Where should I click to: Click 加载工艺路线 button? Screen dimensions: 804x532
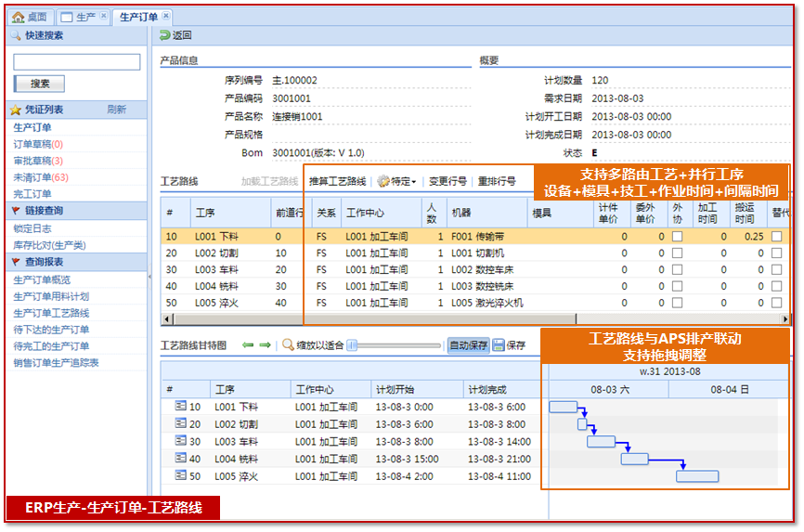[270, 181]
